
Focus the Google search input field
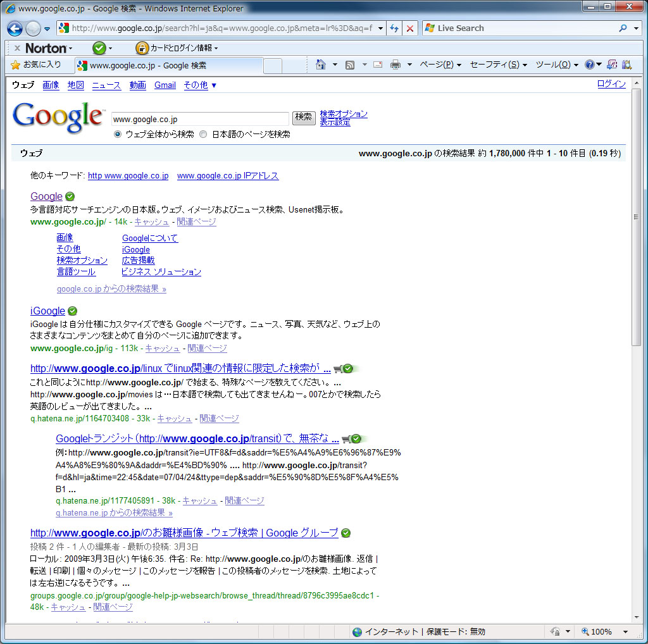(200, 120)
